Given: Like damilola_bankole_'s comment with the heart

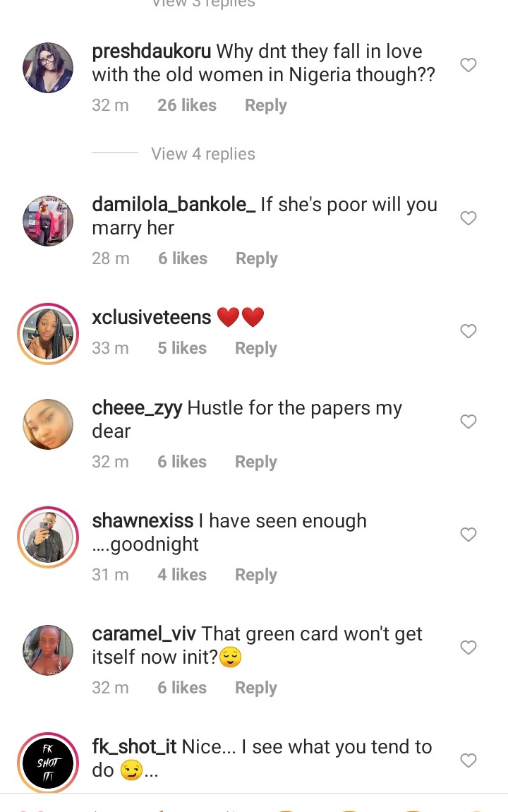Looking at the screenshot, I should [x=468, y=218].
